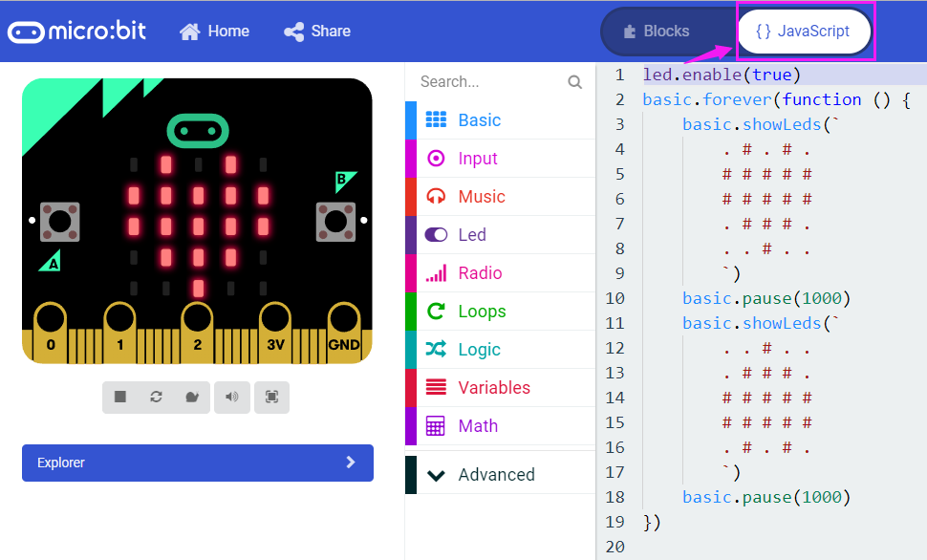Go to Home
The height and width of the screenshot is (560, 927).
214,32
